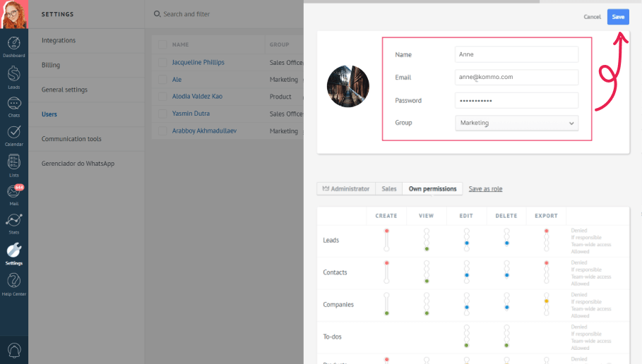Adjust Companies Edit permission slider
642x364 pixels.
coord(467,304)
